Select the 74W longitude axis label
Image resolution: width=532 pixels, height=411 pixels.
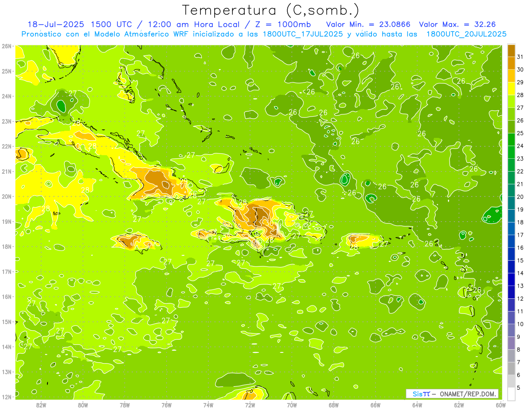coord(208,405)
